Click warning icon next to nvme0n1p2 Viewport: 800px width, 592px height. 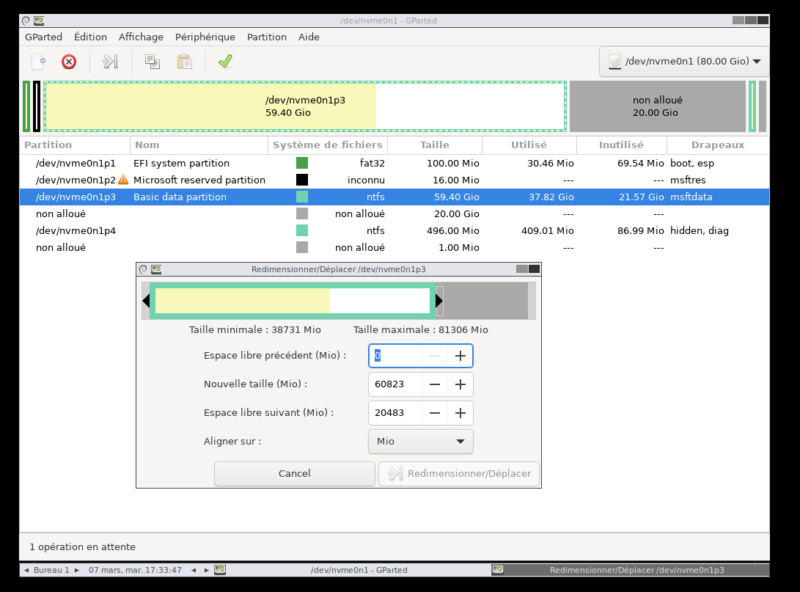123,180
